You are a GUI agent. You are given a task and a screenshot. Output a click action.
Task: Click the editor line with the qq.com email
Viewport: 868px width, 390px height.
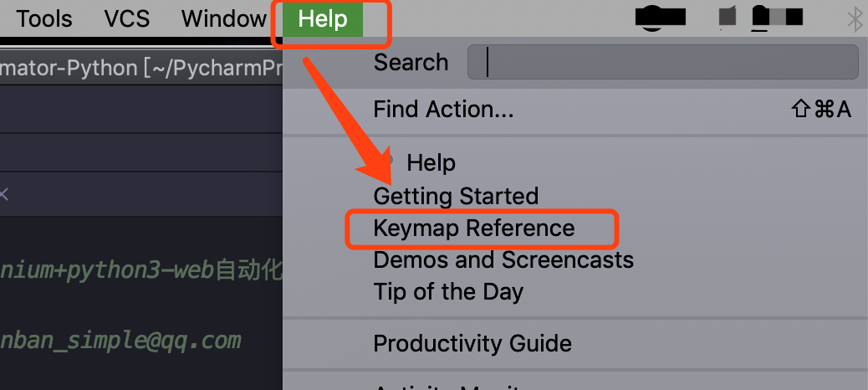121,341
